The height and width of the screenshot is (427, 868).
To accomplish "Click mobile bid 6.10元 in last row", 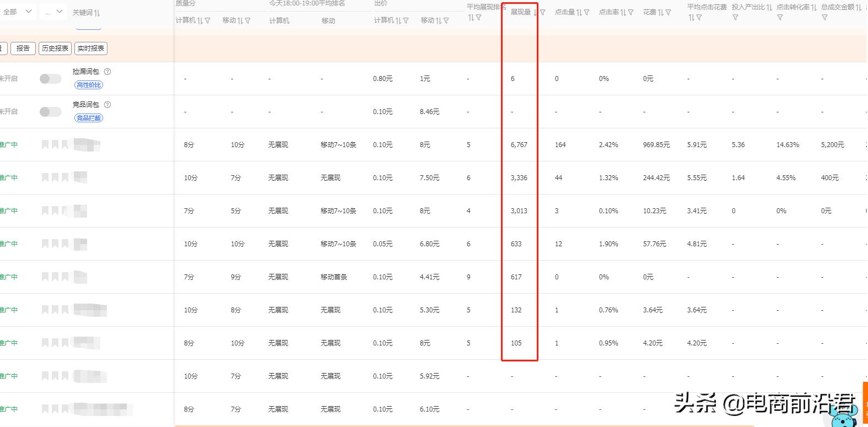I will tap(430, 409).
